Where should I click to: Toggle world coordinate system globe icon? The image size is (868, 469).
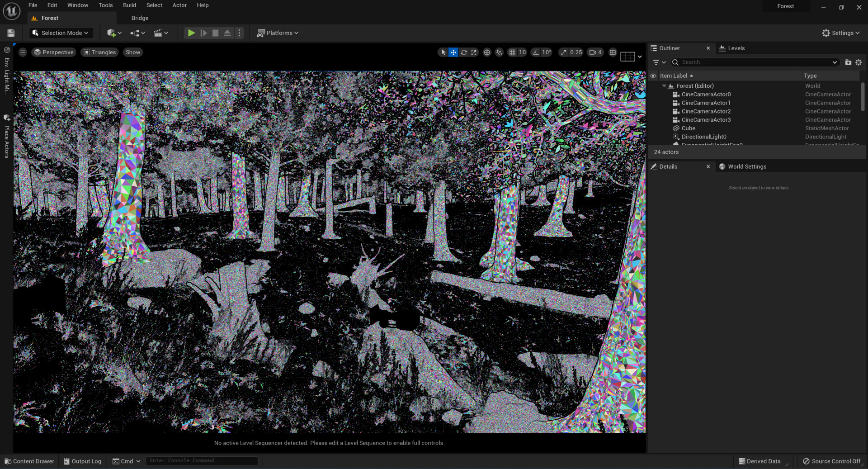pos(487,52)
